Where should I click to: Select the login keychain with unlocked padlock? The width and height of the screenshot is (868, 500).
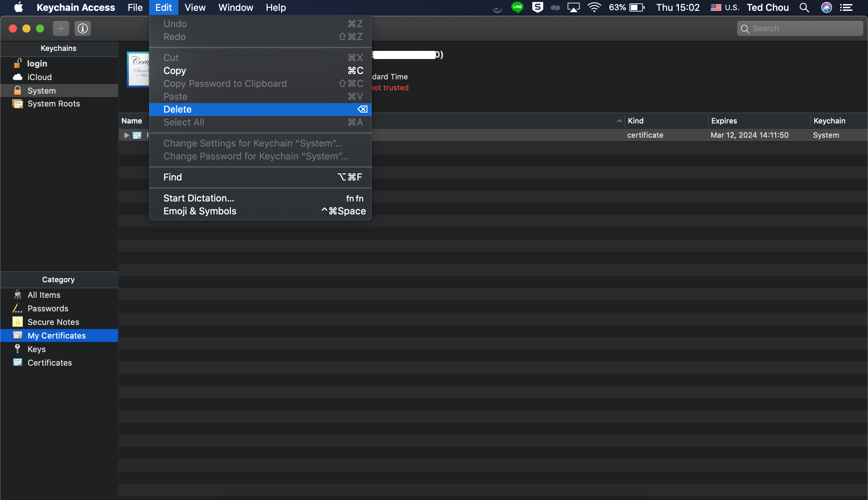point(37,63)
